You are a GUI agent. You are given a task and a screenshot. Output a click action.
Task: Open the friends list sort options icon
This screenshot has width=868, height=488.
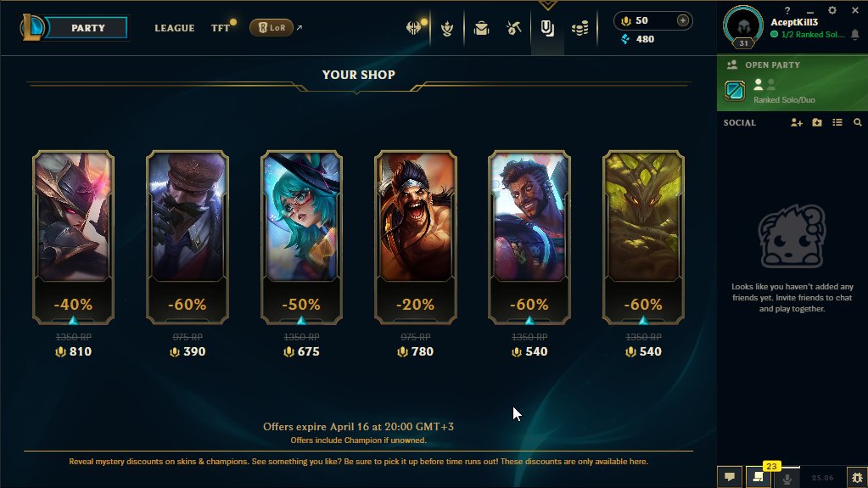tap(837, 122)
